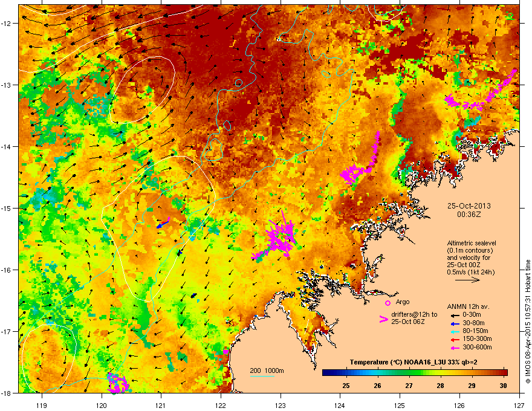This screenshot has height=411, width=532.
Task: Click the 'Altimetric sealevel' legend heading
Action: click(x=472, y=243)
